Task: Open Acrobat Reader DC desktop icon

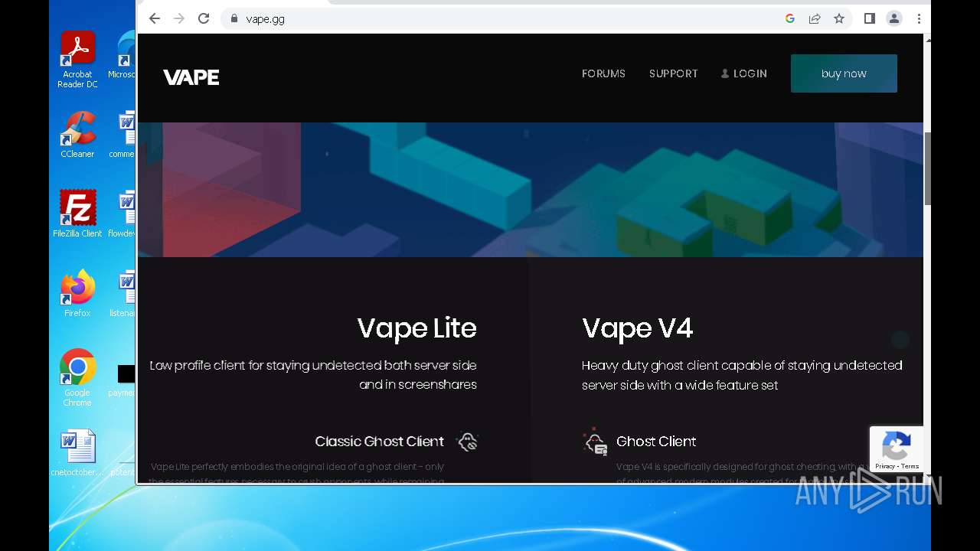Action: click(x=77, y=60)
